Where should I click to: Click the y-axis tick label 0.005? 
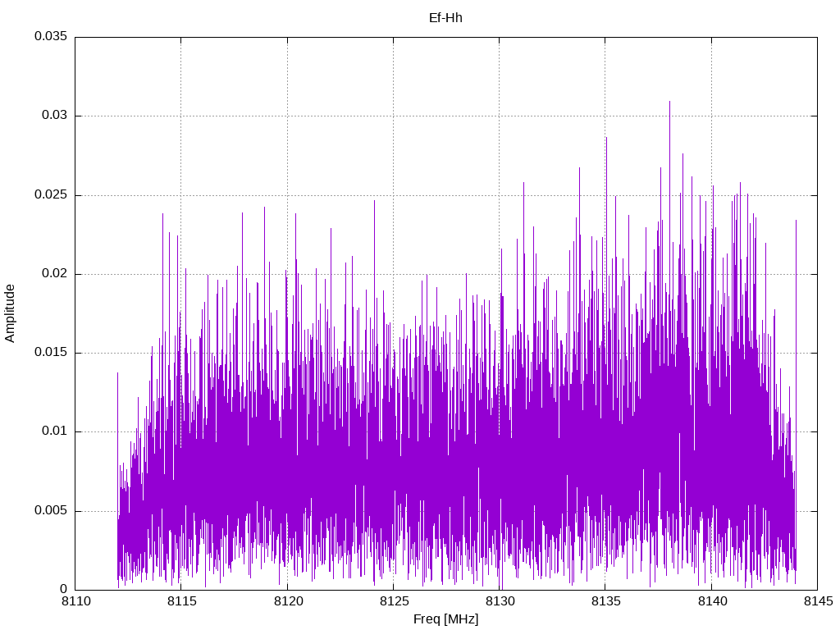tap(51, 510)
